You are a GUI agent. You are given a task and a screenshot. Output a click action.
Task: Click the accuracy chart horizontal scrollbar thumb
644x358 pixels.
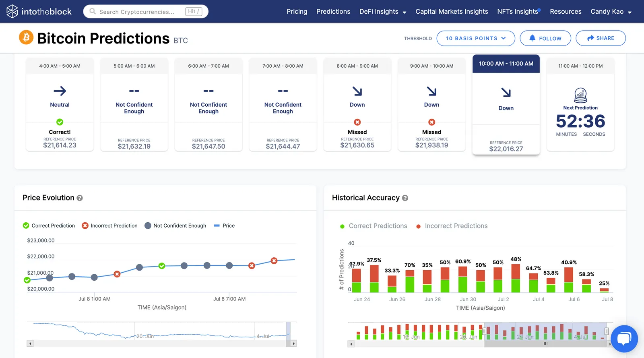[546, 344]
